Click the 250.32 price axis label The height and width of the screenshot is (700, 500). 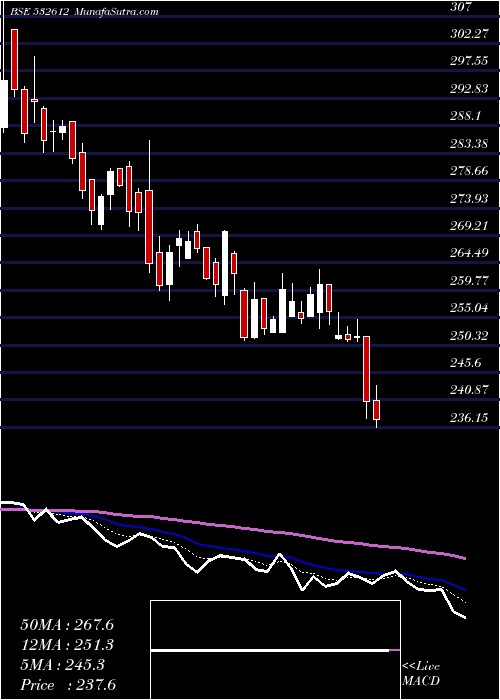[x=470, y=335]
